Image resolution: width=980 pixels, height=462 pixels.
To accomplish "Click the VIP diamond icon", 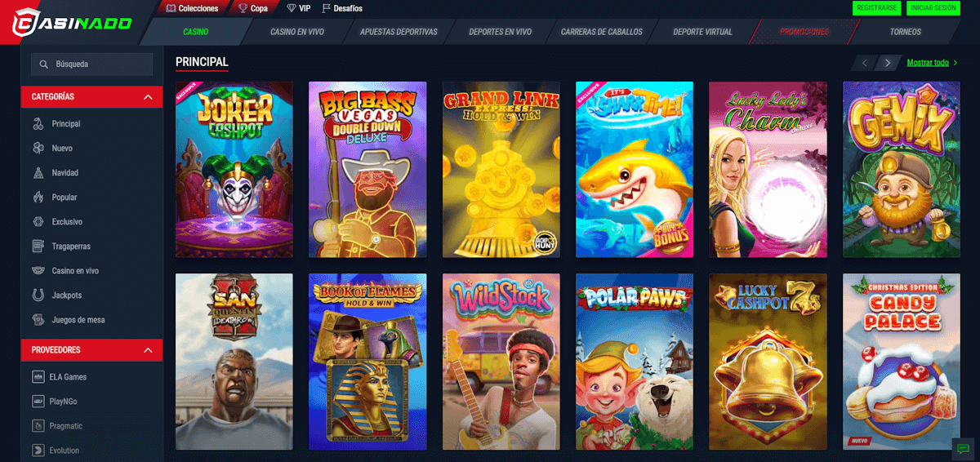I will tap(292, 8).
